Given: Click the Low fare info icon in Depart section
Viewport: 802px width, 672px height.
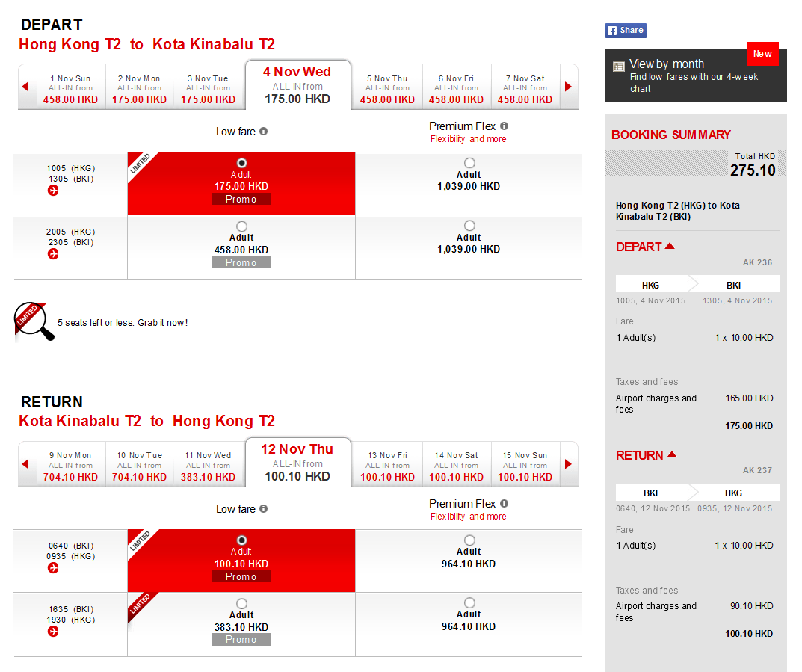Looking at the screenshot, I should click(263, 132).
